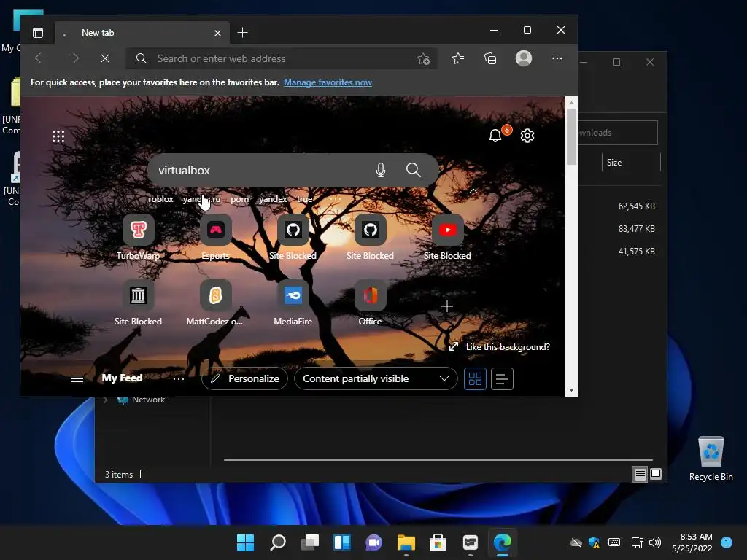Image resolution: width=747 pixels, height=560 pixels.
Task: Click volume speaker icon in tray
Action: point(655,542)
